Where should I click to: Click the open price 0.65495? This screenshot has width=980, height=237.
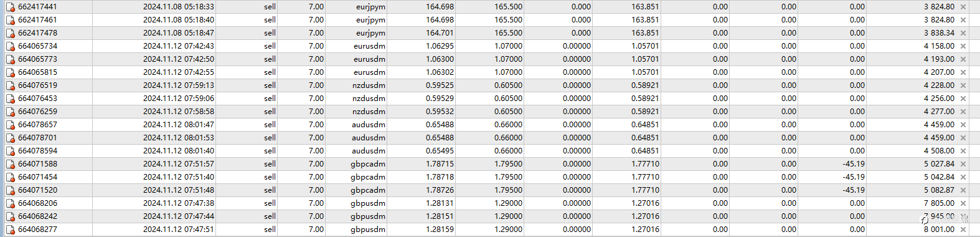pyautogui.click(x=440, y=151)
